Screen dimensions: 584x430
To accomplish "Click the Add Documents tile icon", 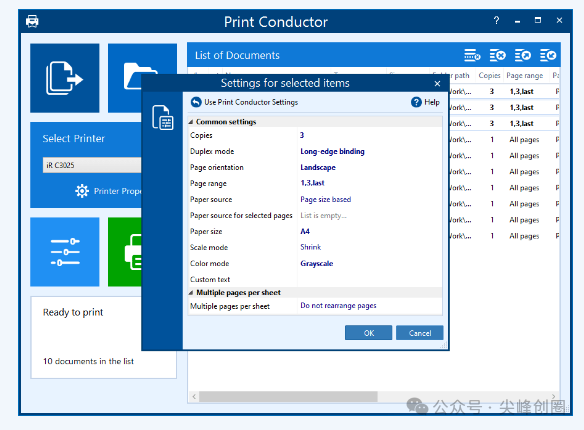I will click(x=64, y=78).
